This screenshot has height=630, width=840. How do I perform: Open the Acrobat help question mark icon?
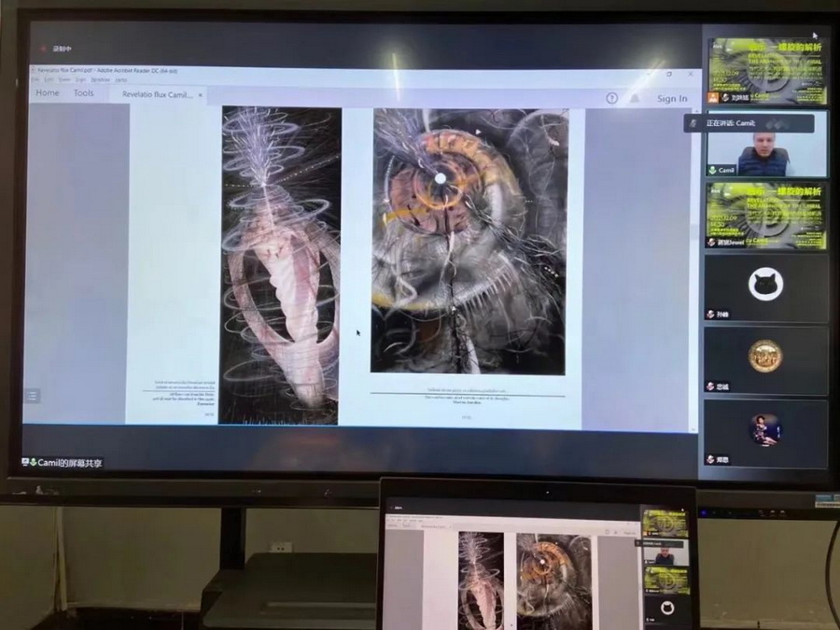611,98
